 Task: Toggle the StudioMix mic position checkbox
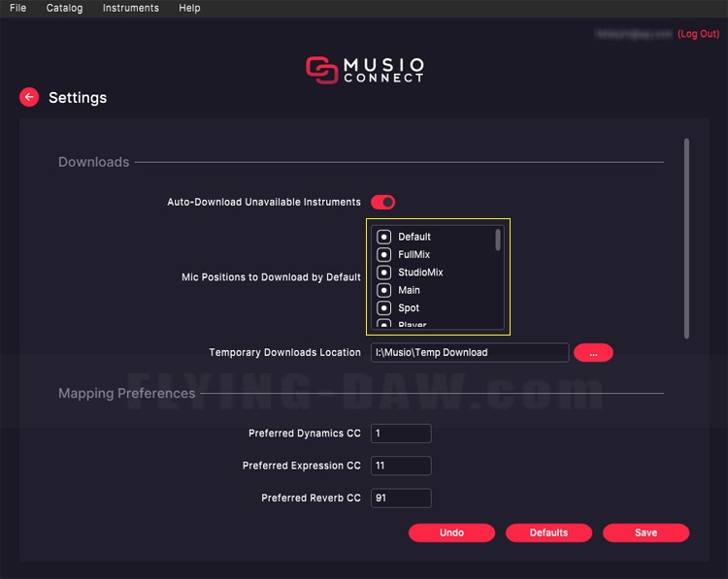[383, 273]
